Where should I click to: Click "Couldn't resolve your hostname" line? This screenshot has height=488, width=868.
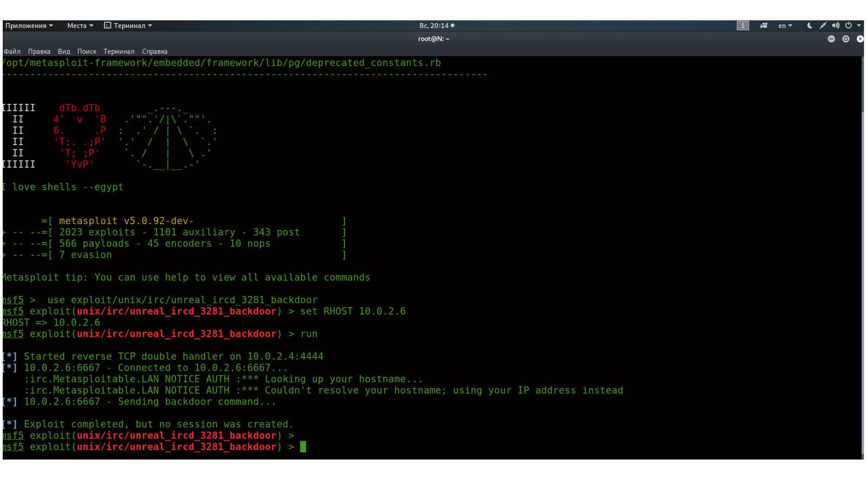pyautogui.click(x=323, y=390)
